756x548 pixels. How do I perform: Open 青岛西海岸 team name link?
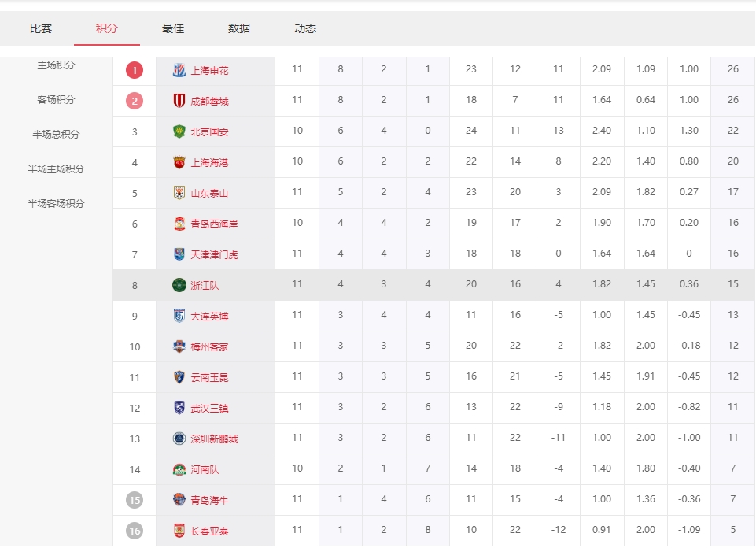[214, 224]
